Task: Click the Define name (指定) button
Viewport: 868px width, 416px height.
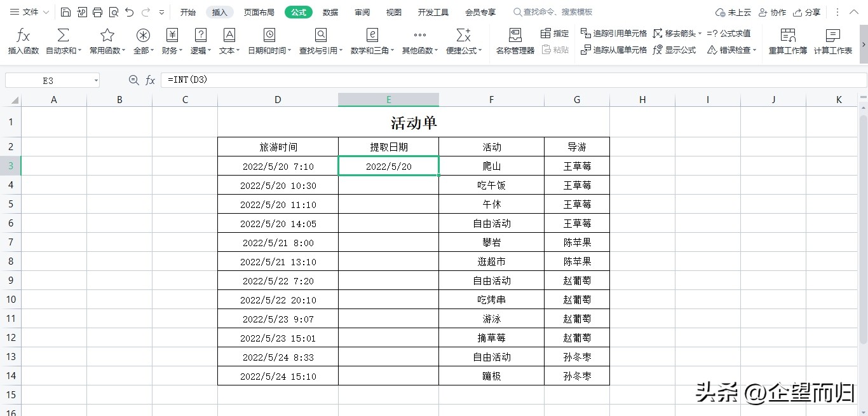Action: [555, 34]
